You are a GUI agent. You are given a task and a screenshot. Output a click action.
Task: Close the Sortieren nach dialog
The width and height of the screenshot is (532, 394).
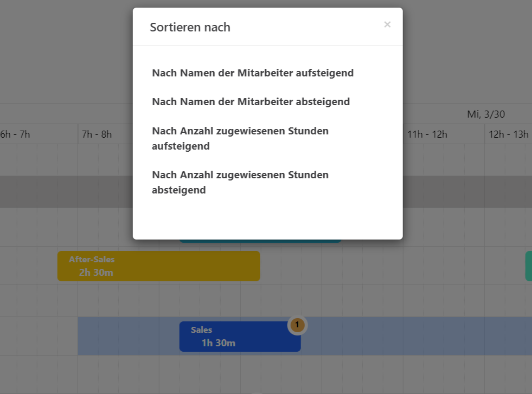point(387,24)
